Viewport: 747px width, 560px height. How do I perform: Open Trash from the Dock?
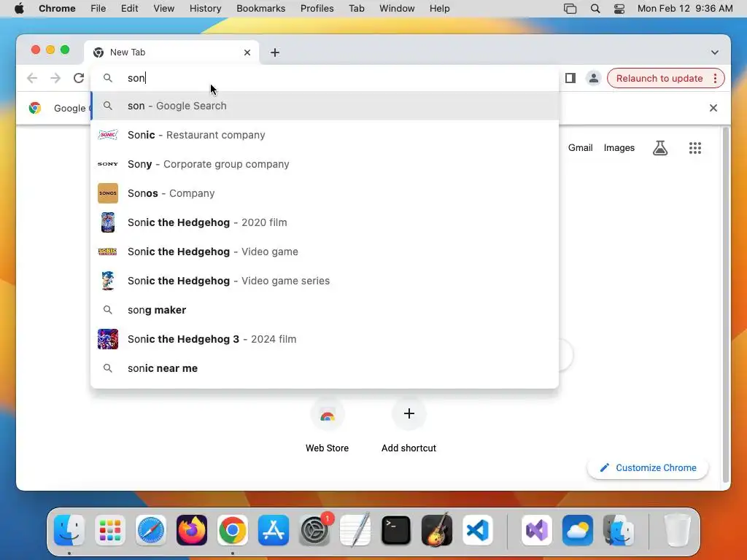coord(677,530)
